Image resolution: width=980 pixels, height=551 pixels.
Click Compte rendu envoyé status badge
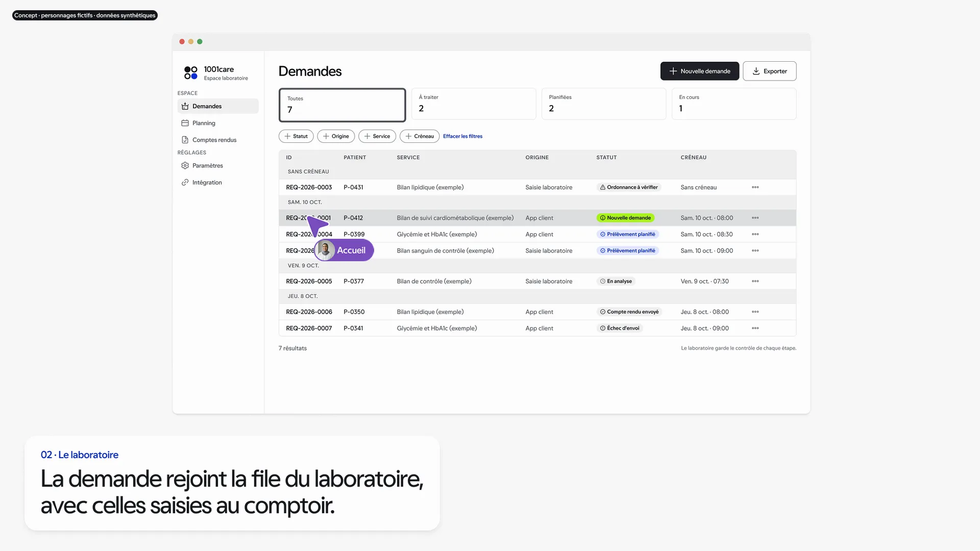629,312
